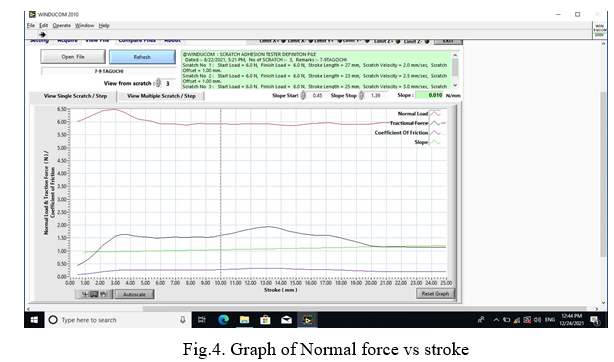Image resolution: width=614 pixels, height=362 pixels.
Task: Click the ENG language indicator
Action: (x=550, y=320)
